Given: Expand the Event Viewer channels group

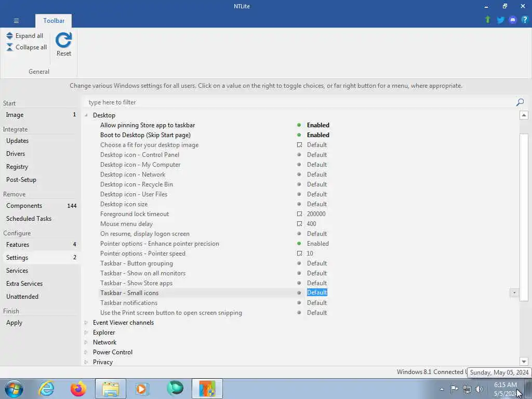Looking at the screenshot, I should (86, 323).
